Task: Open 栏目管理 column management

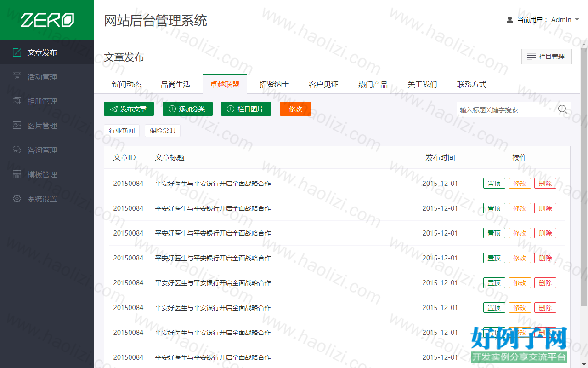Action: pos(547,57)
